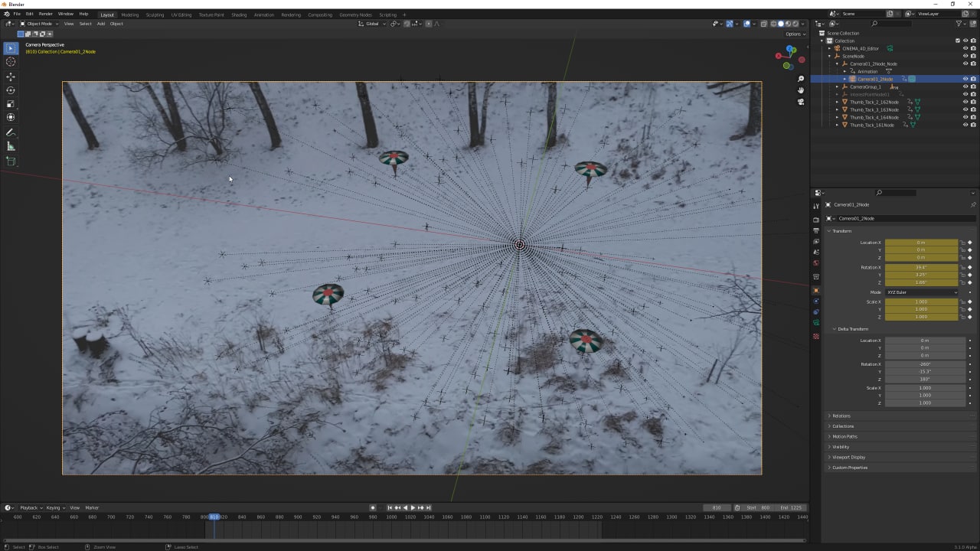The width and height of the screenshot is (980, 551).
Task: Open the timeline Marker menu
Action: coord(92,507)
